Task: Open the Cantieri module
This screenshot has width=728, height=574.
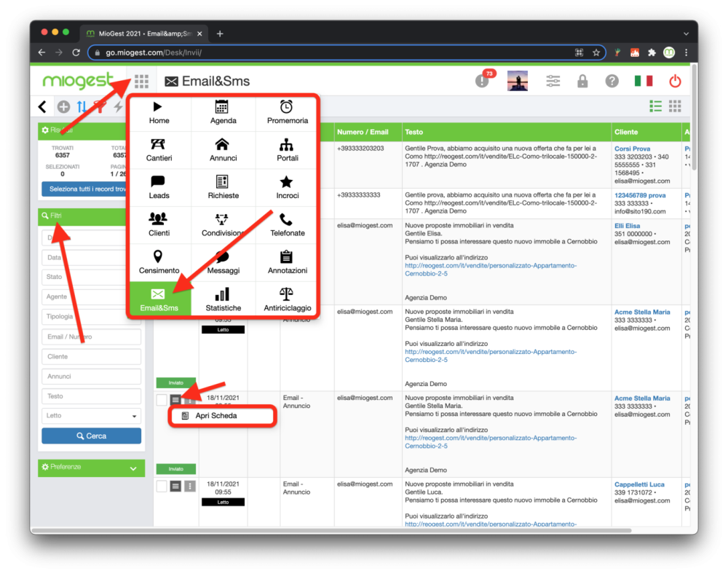Action: [x=159, y=150]
